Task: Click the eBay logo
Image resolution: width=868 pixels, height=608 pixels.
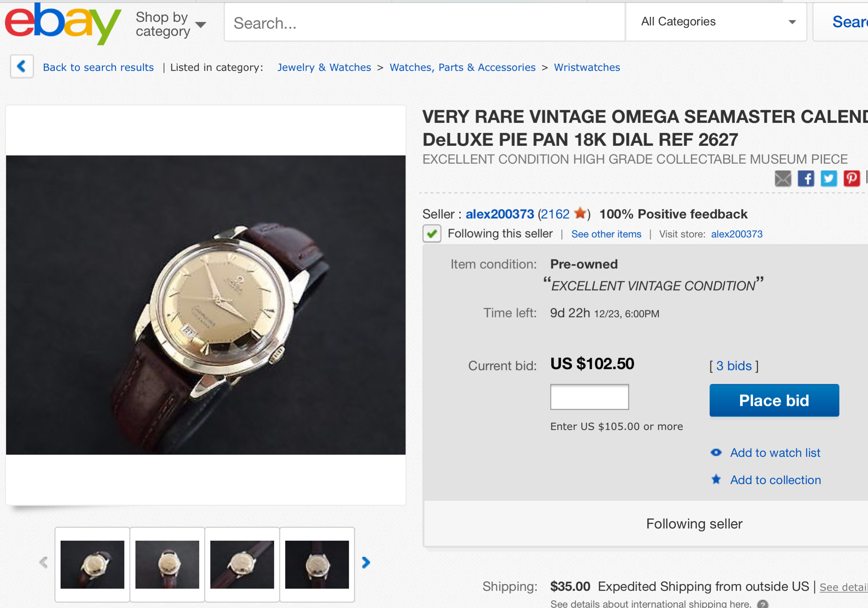Action: 62,23
